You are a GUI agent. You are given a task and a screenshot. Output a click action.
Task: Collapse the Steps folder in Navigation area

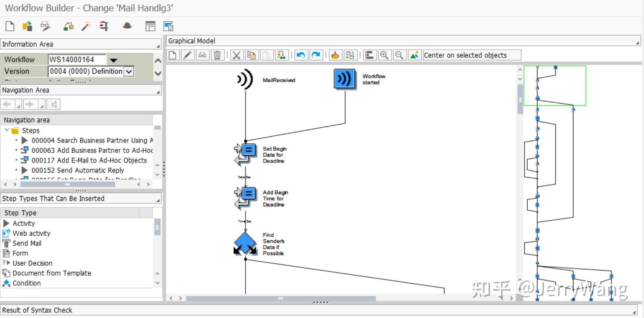(x=8, y=130)
